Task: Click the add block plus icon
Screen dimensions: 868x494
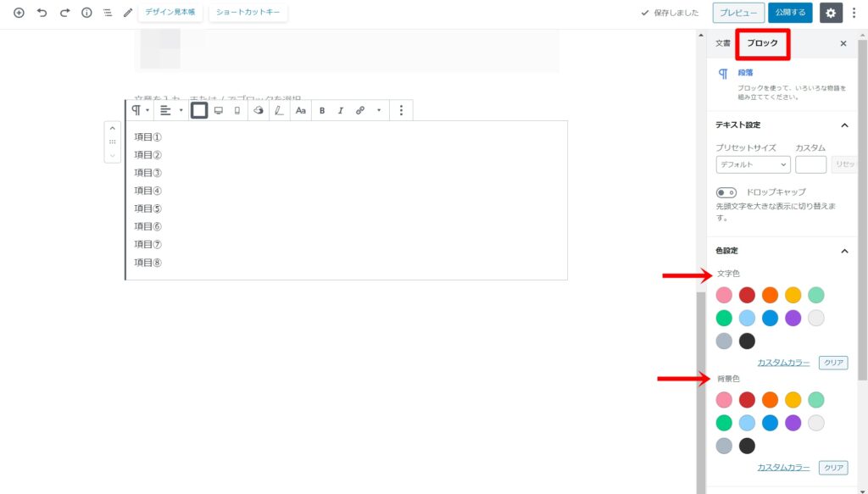Action: pyautogui.click(x=19, y=13)
